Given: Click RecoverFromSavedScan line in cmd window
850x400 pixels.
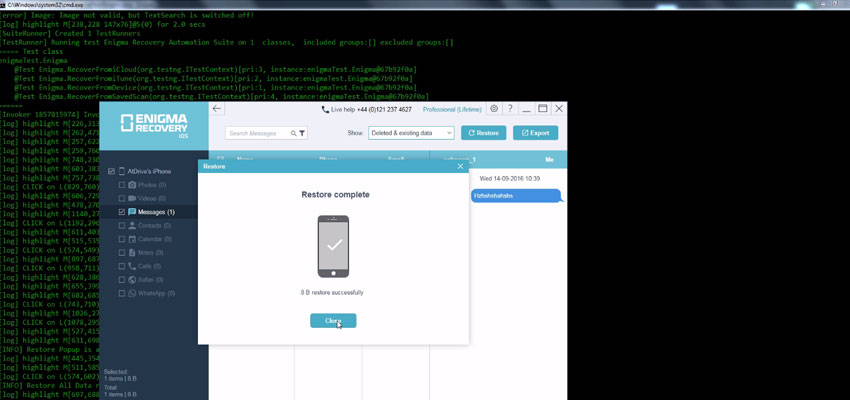Looking at the screenshot, I should (x=221, y=96).
